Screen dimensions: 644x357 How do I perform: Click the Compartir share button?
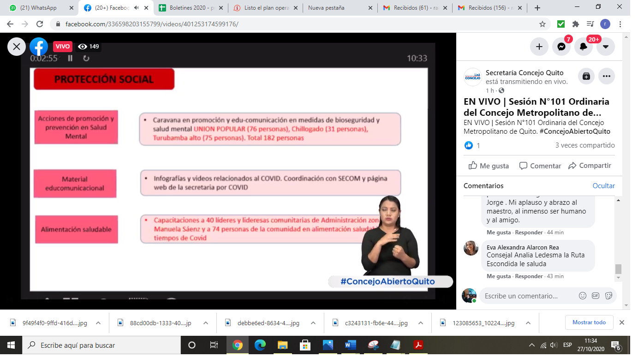(x=590, y=166)
